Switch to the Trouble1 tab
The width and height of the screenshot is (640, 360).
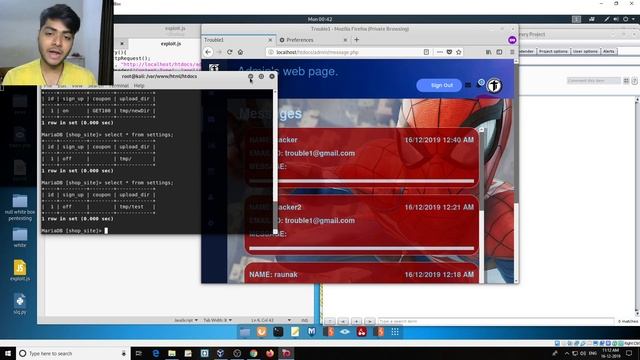pos(238,40)
